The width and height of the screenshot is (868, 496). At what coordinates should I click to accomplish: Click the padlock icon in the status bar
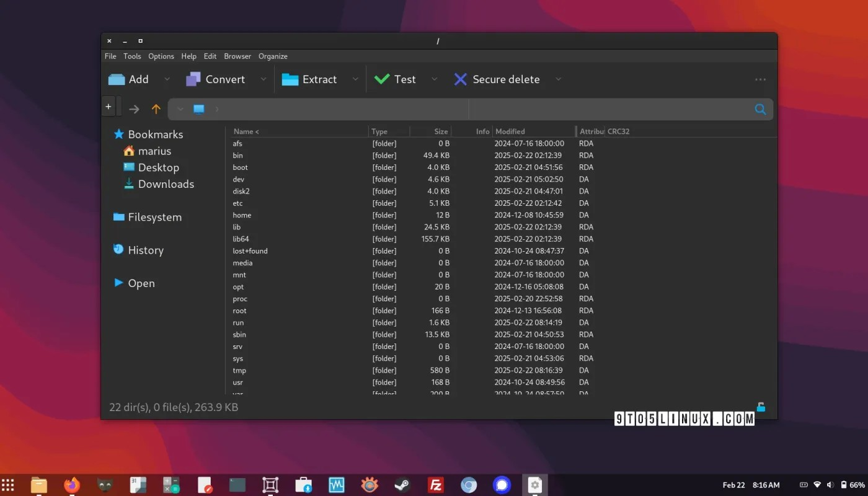point(760,407)
